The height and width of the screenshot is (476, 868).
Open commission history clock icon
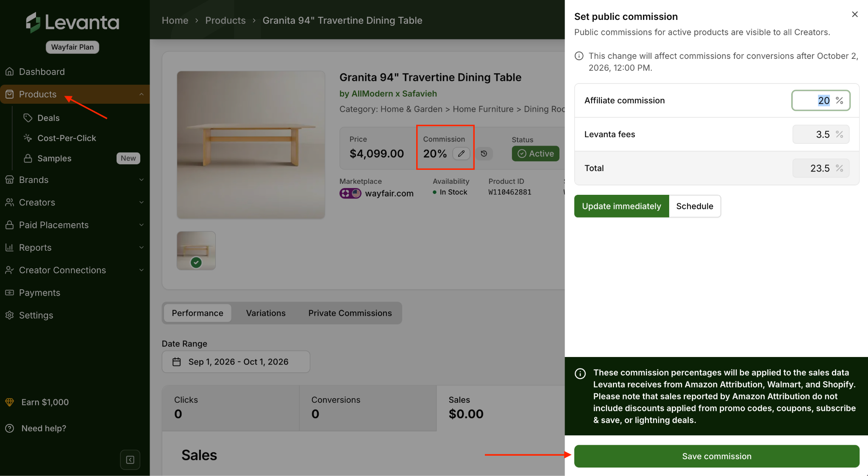[x=484, y=153]
